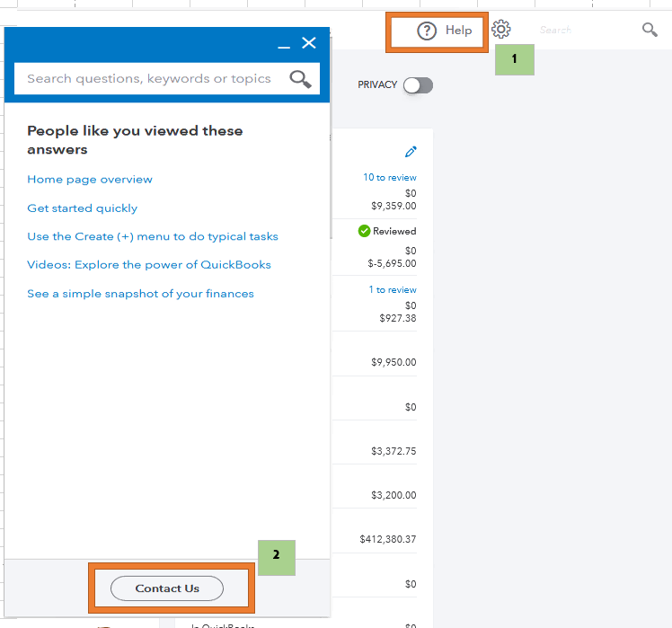Type in the help search questions field
Viewport: 672px width, 628px height.
(149, 79)
